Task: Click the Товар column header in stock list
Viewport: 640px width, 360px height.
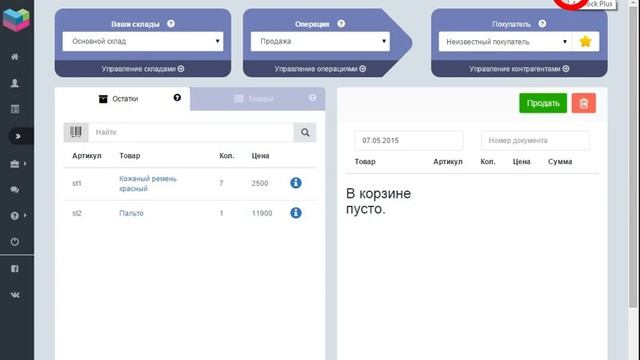Action: point(130,156)
